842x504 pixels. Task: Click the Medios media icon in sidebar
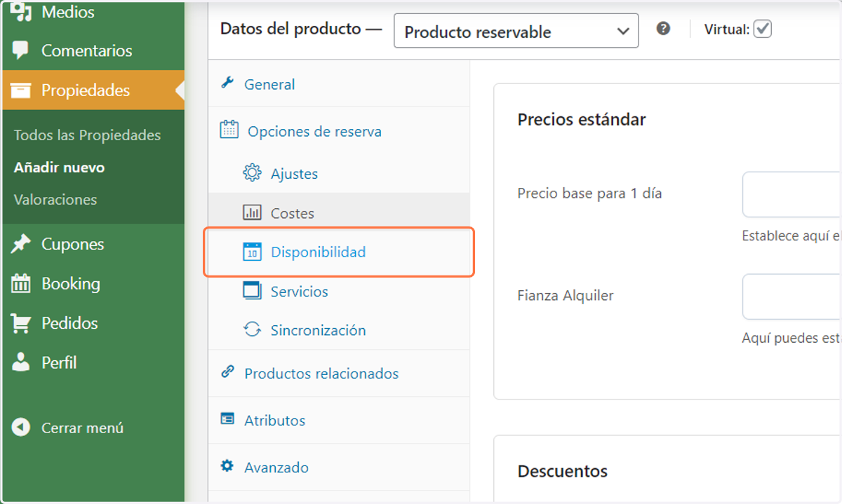[21, 12]
